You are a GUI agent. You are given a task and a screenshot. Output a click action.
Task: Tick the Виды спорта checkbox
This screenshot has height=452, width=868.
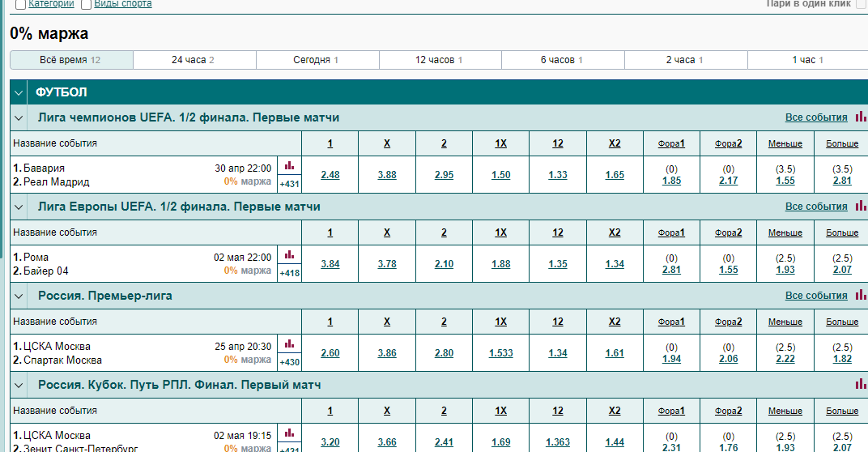(87, 4)
